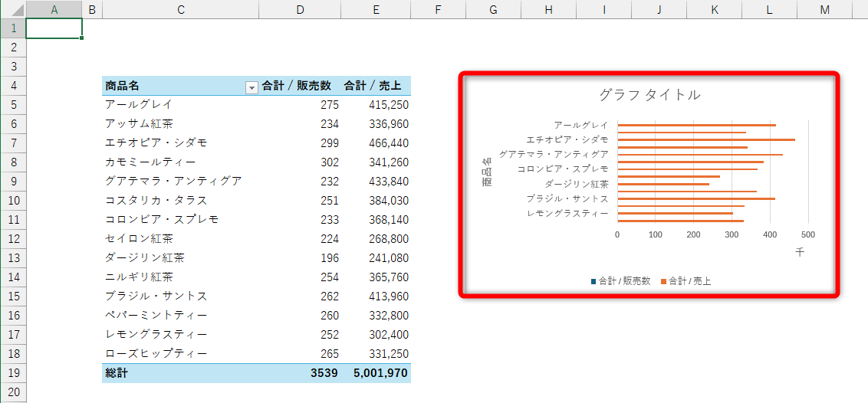Click the グアテマラ・アンティグア table cell

click(181, 181)
